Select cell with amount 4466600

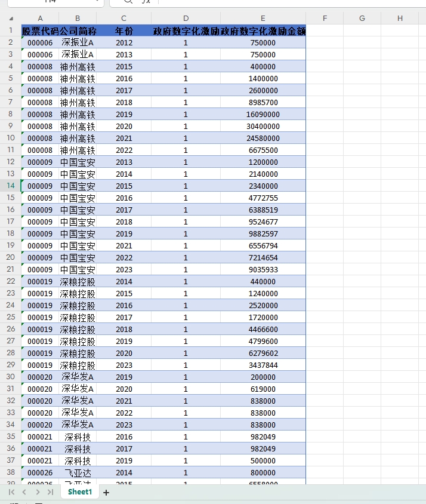(263, 329)
